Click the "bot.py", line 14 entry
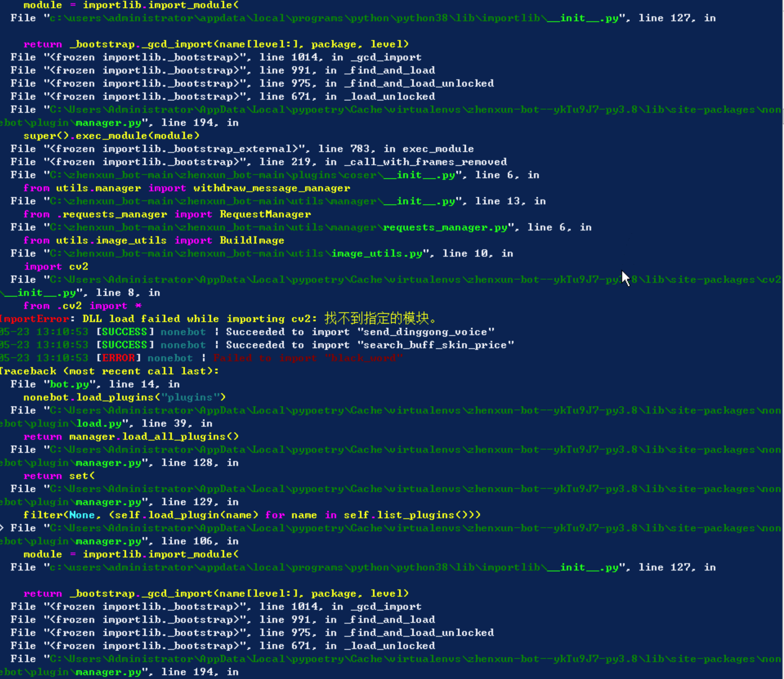Viewport: 784px width, 679px height. (95, 384)
